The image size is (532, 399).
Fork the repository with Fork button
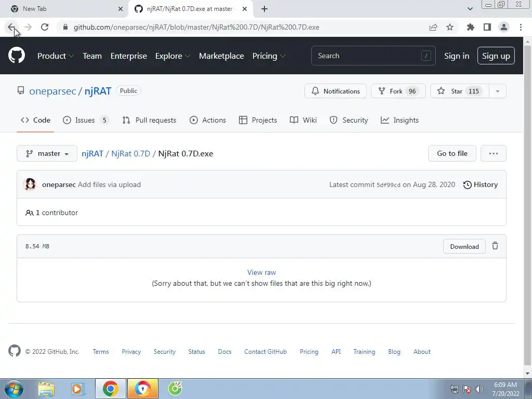click(x=398, y=91)
